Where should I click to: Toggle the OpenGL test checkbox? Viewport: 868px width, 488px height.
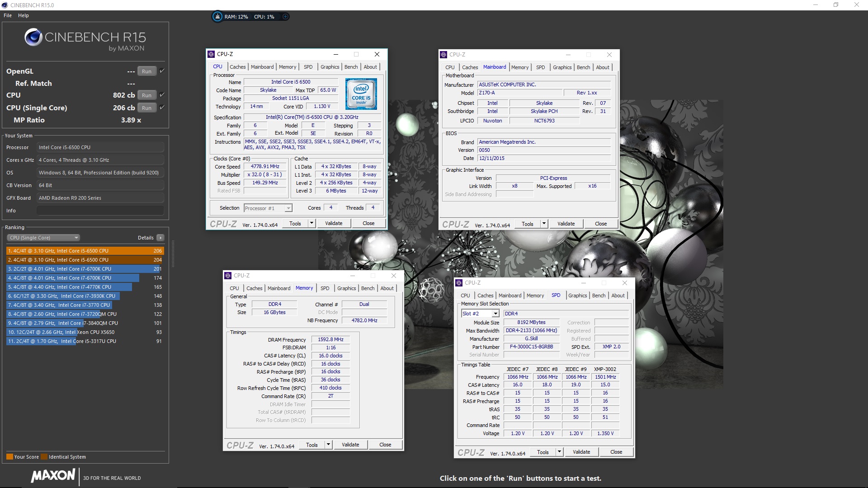pyautogui.click(x=162, y=71)
